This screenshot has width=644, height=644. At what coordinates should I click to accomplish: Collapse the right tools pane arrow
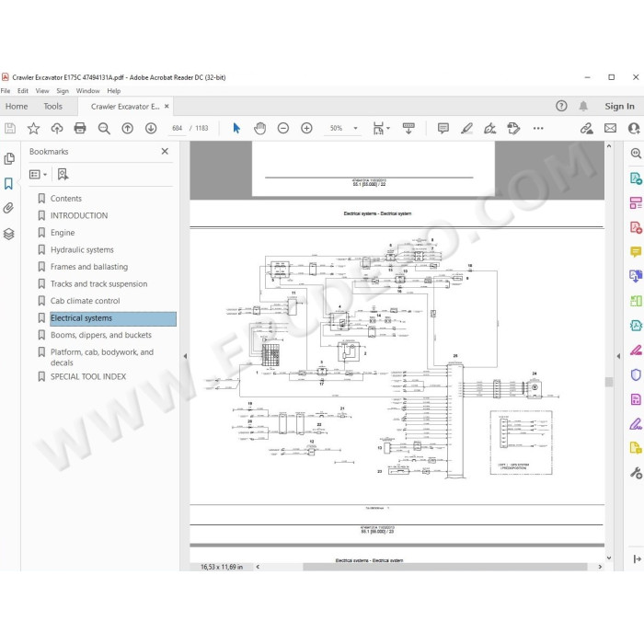click(618, 357)
